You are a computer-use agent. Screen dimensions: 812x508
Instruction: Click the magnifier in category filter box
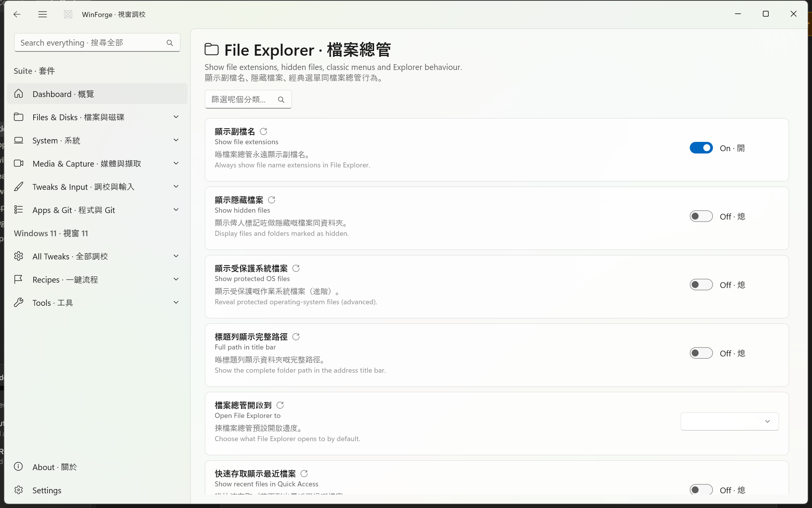281,100
